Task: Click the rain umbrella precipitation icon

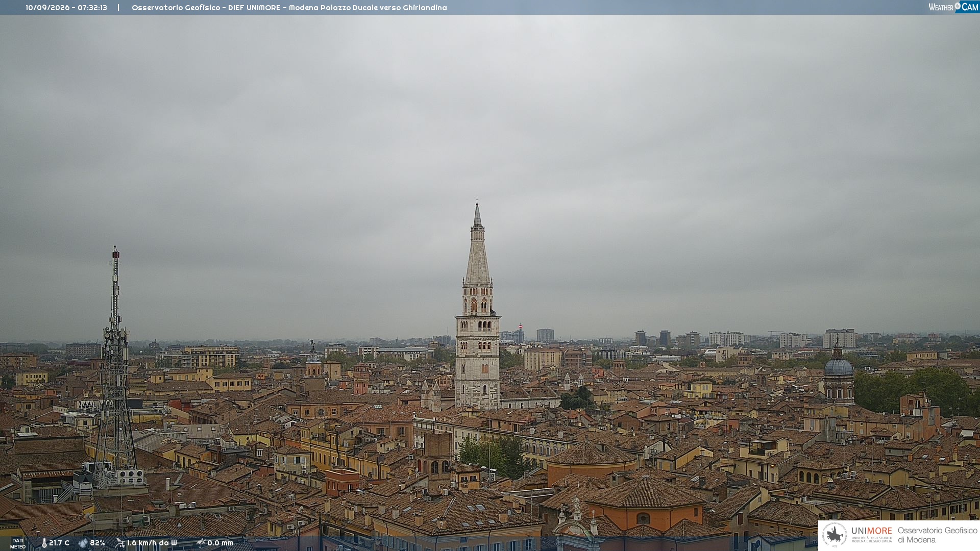Action: (x=201, y=543)
